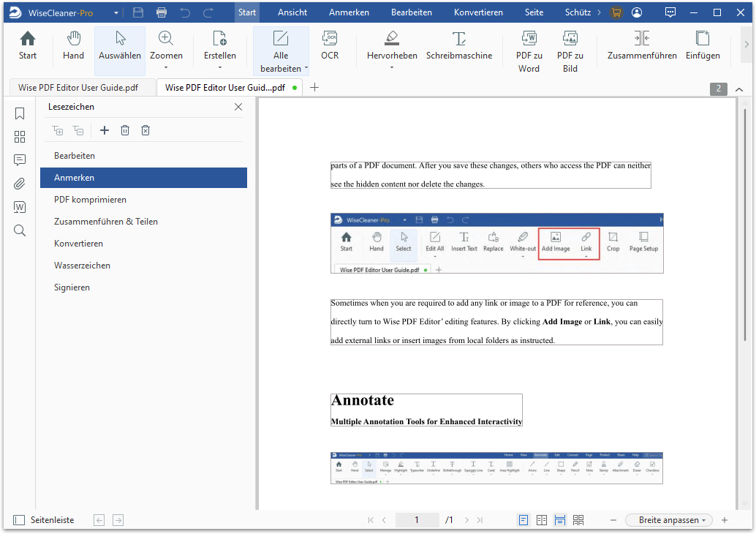Image resolution: width=756 pixels, height=534 pixels.
Task: Open the Bearbeiten ribbon tab
Action: click(412, 12)
